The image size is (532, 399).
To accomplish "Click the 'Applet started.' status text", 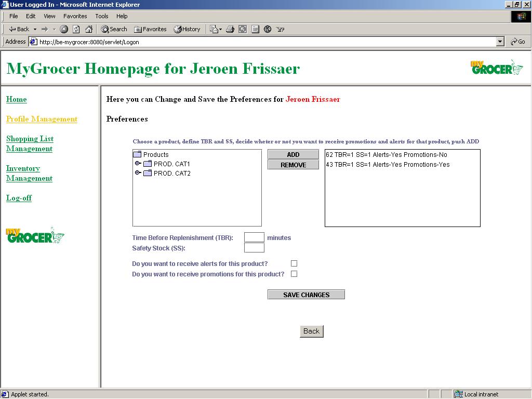I will (x=30, y=394).
